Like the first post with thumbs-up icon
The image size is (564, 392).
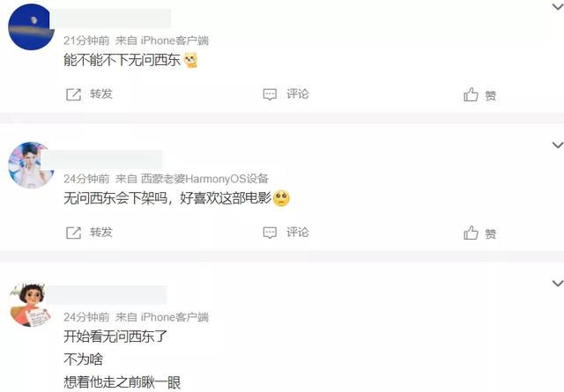[471, 94]
